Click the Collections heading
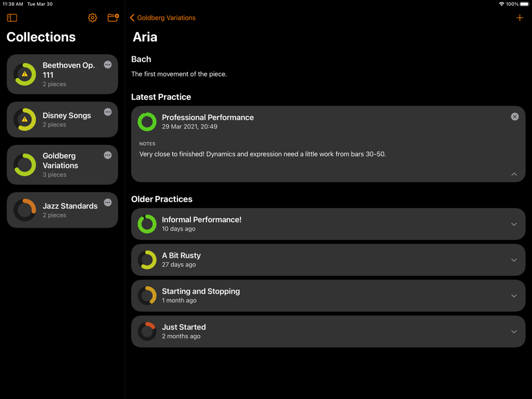The width and height of the screenshot is (532, 399). tap(41, 37)
